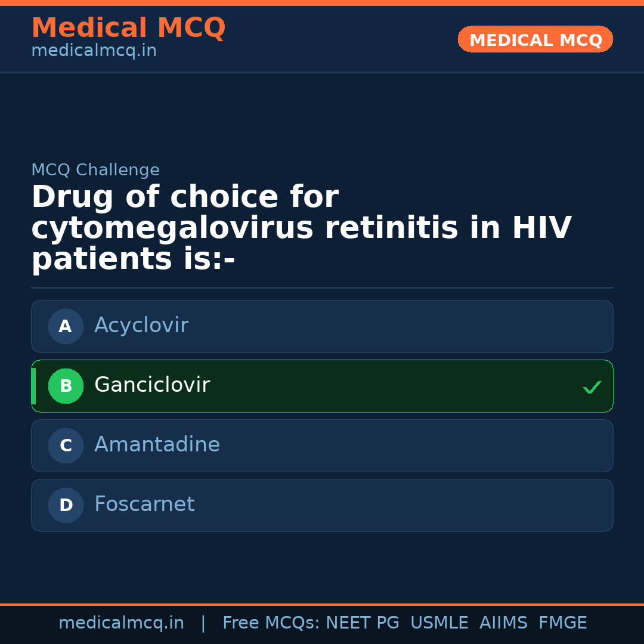Choose Foscarnet as the answer

(322, 505)
